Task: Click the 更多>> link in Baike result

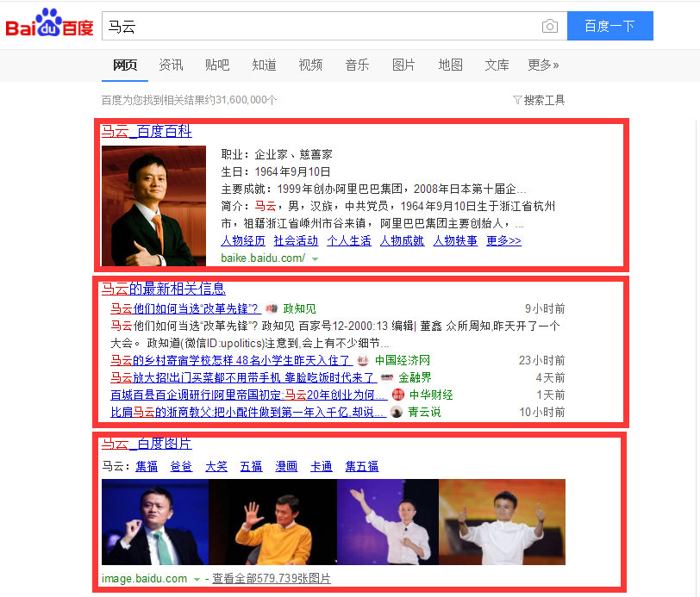Action: (x=503, y=241)
